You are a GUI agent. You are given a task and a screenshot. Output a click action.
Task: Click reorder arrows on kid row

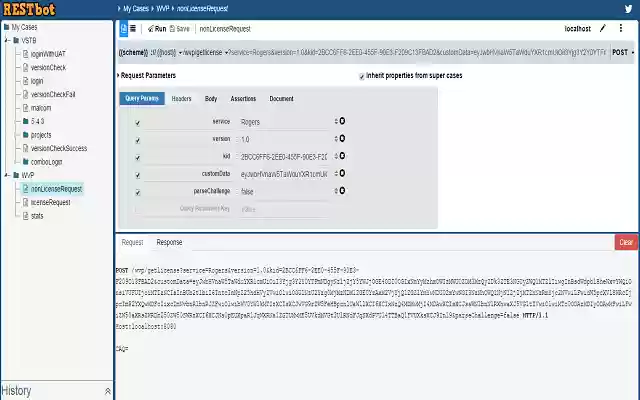coord(336,156)
